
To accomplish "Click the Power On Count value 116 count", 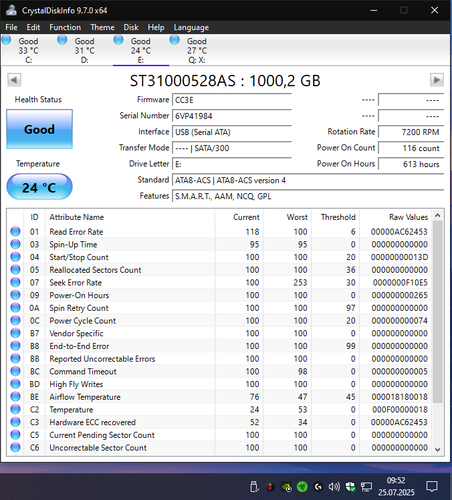I will click(411, 148).
